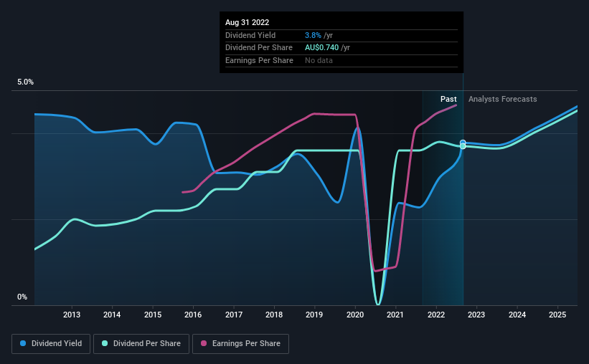The height and width of the screenshot is (364, 589).
Task: Select the 2023 label on the time axis
Action: point(476,315)
